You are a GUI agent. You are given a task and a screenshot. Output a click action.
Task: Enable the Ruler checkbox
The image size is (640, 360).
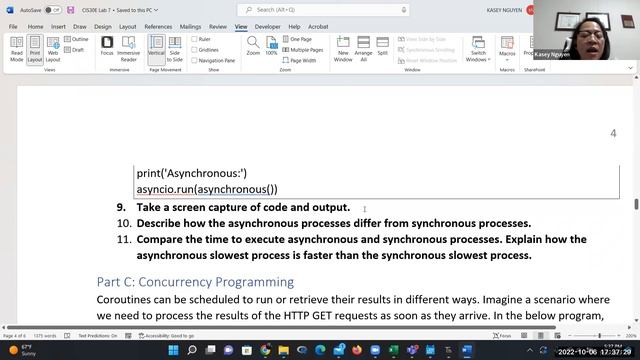click(x=194, y=39)
